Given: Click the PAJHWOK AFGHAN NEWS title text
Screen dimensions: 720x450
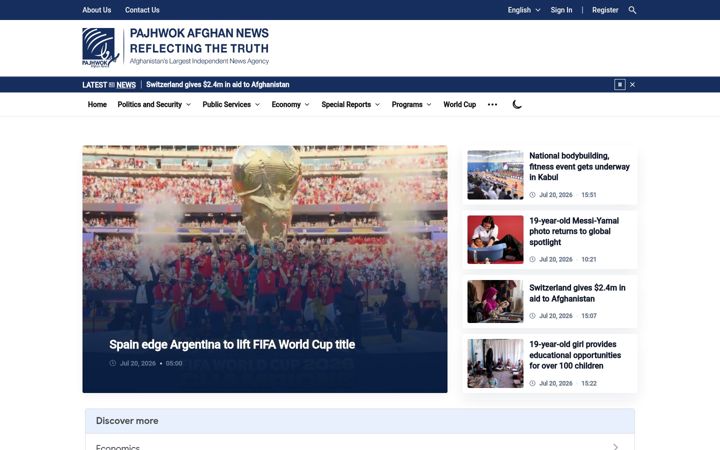Looking at the screenshot, I should point(199,33).
